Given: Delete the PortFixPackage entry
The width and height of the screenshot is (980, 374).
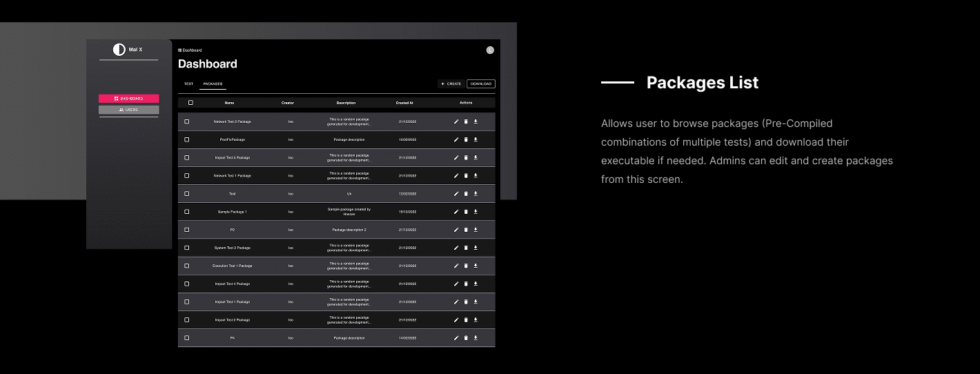Looking at the screenshot, I should coord(466,139).
